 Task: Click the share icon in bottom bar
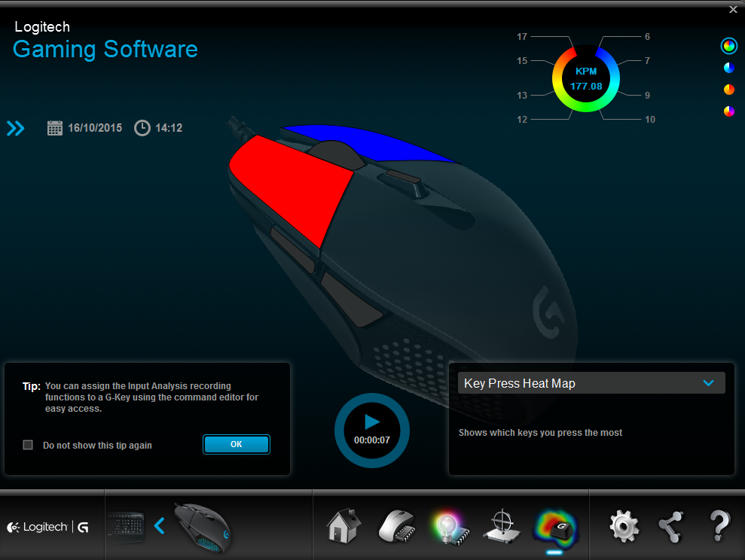tap(670, 525)
